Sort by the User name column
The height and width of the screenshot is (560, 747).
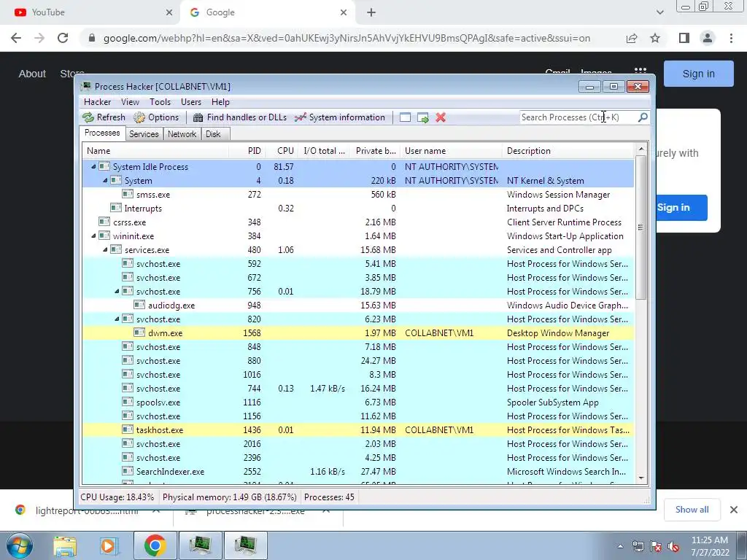(451, 151)
